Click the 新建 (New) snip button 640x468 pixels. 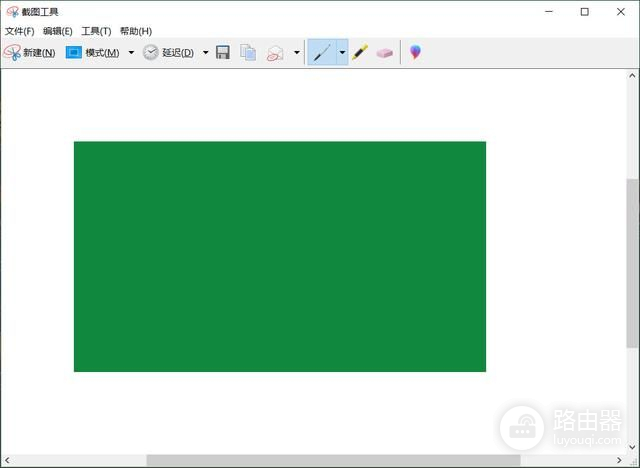point(29,52)
